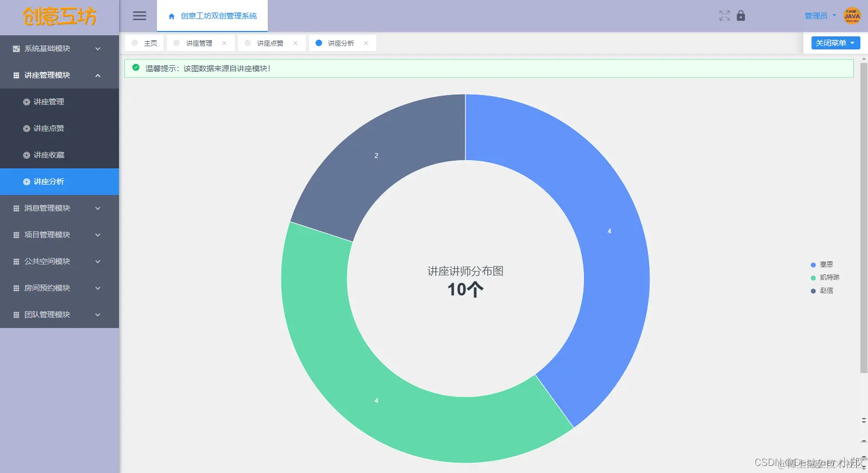Switch to the 主页 tab
This screenshot has height=473, width=868.
144,43
